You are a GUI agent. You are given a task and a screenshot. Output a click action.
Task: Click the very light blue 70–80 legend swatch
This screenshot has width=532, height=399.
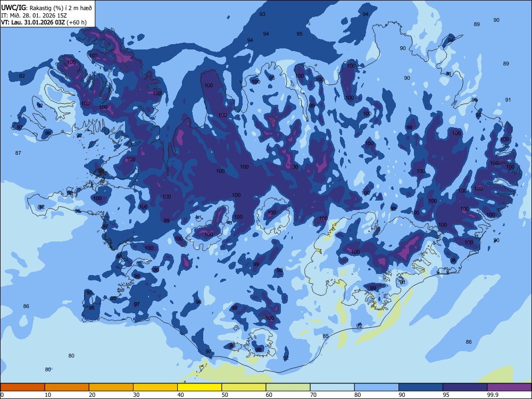coord(332,387)
